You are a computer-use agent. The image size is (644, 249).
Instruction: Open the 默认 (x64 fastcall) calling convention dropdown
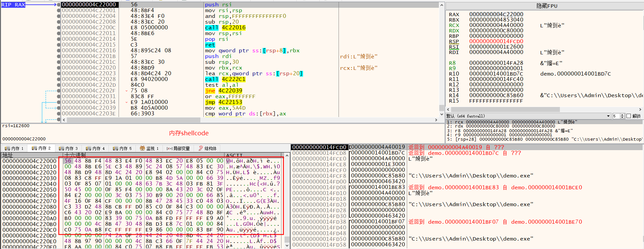point(608,116)
